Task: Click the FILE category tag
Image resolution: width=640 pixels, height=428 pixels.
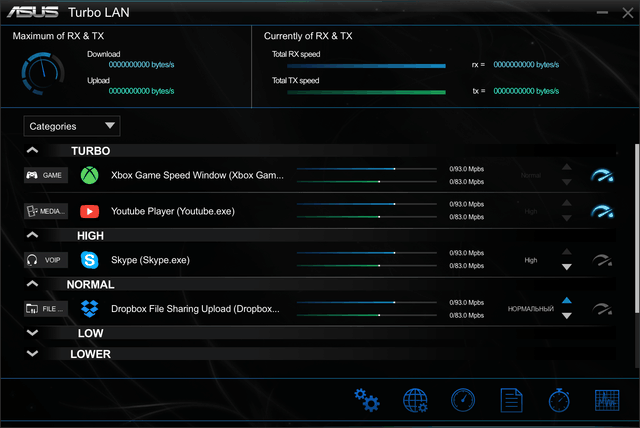Action: pyautogui.click(x=46, y=308)
